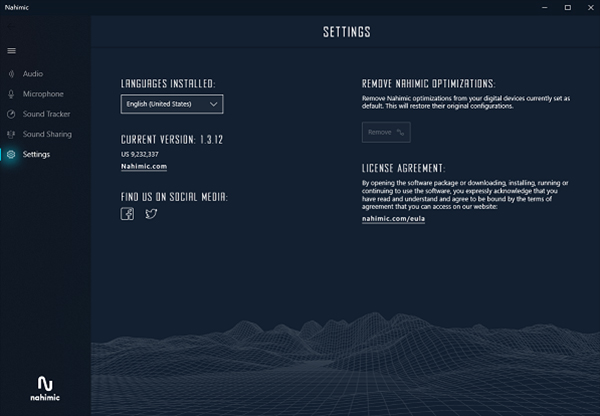Open the Nahimic.com link
The height and width of the screenshot is (416, 600).
tap(144, 166)
